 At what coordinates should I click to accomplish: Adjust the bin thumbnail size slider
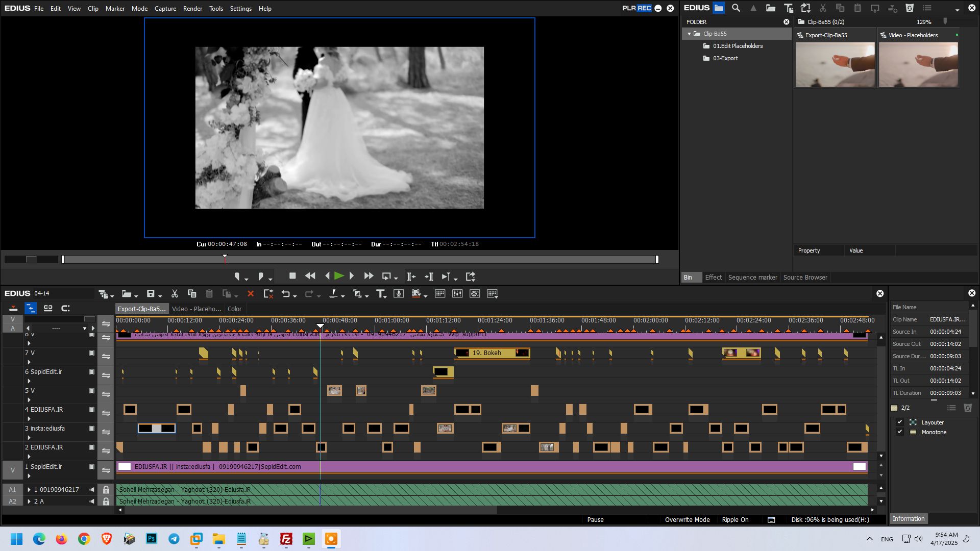[945, 21]
